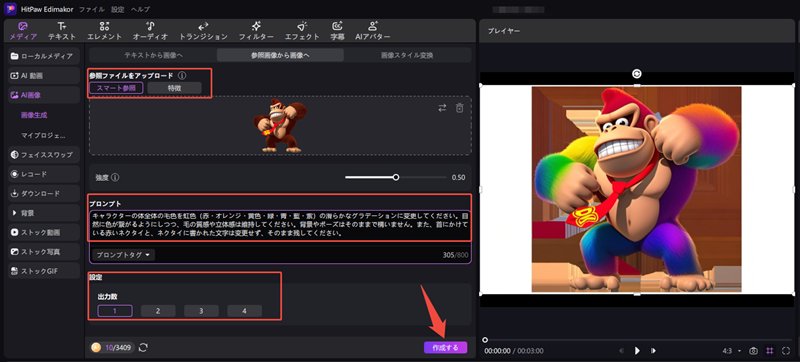Open ローカルメディア in the sidebar
800x362 pixels.
click(x=43, y=56)
